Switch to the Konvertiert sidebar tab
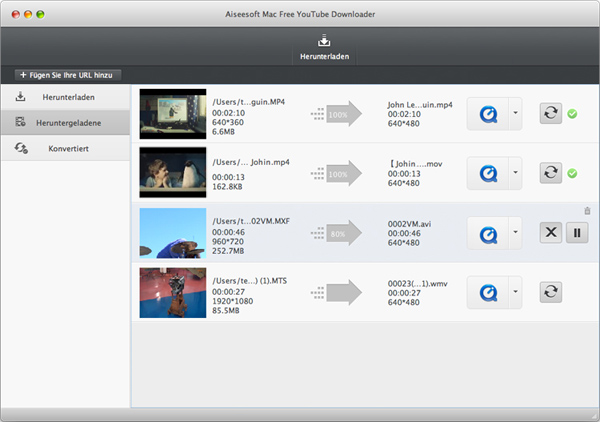 [x=65, y=148]
